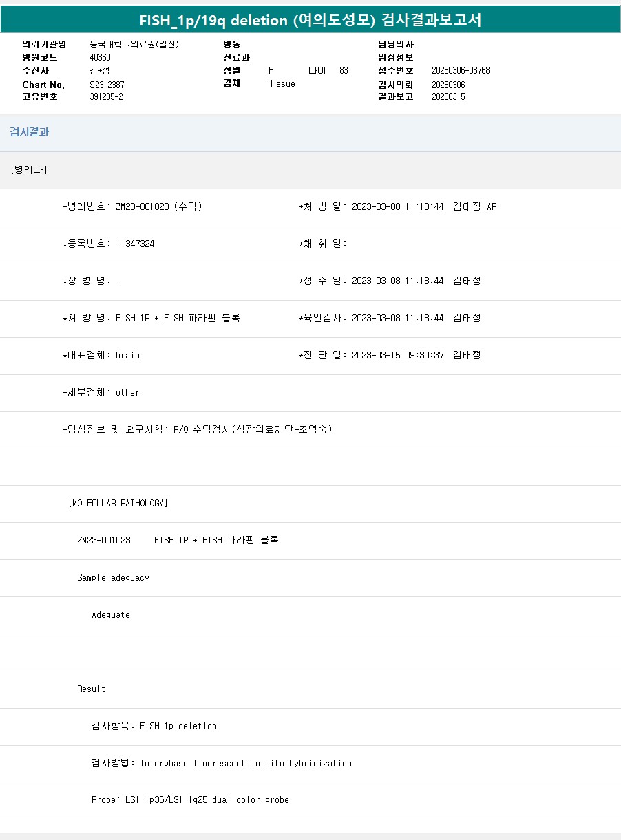Click the 임상정보 및 요구사항 line
Image resolution: width=621 pixels, height=840 pixels.
[x=198, y=429]
